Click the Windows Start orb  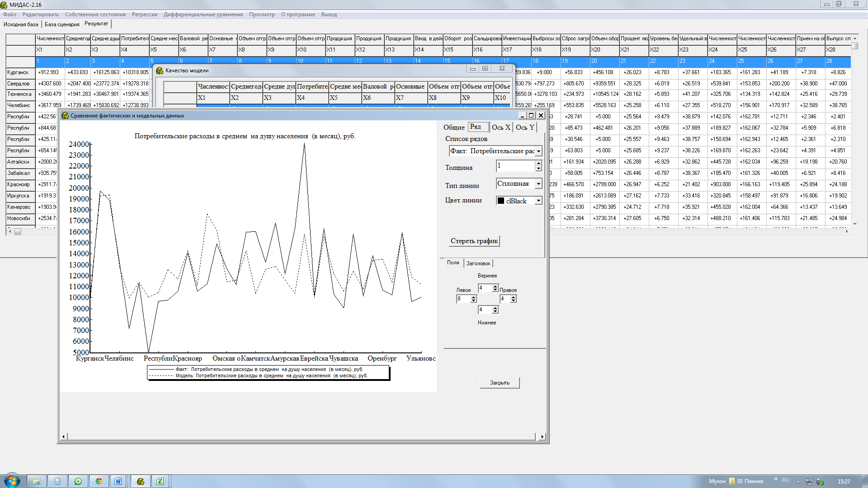[x=12, y=480]
